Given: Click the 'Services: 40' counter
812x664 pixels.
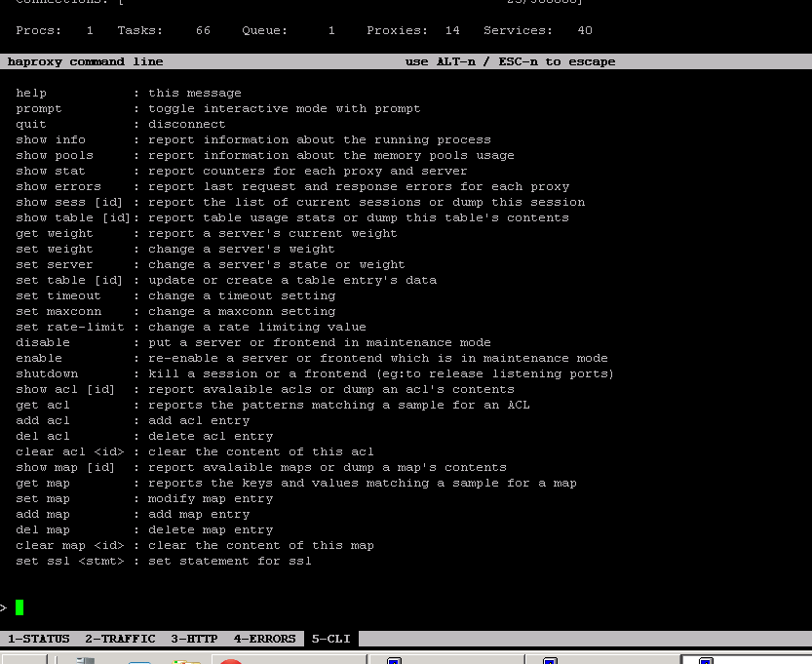Looking at the screenshot, I should coord(538,30).
